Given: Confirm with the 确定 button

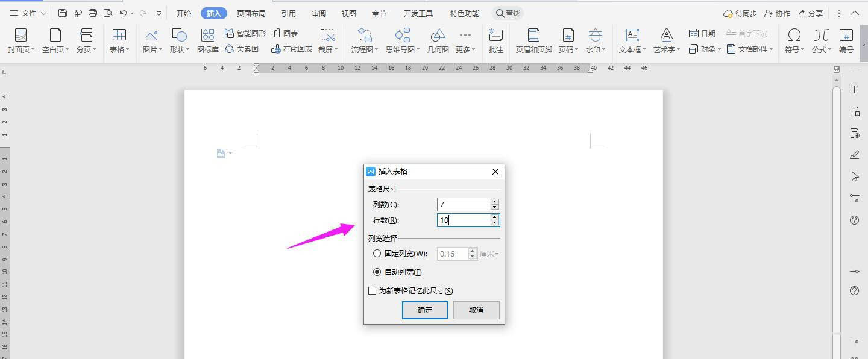Looking at the screenshot, I should click(425, 310).
